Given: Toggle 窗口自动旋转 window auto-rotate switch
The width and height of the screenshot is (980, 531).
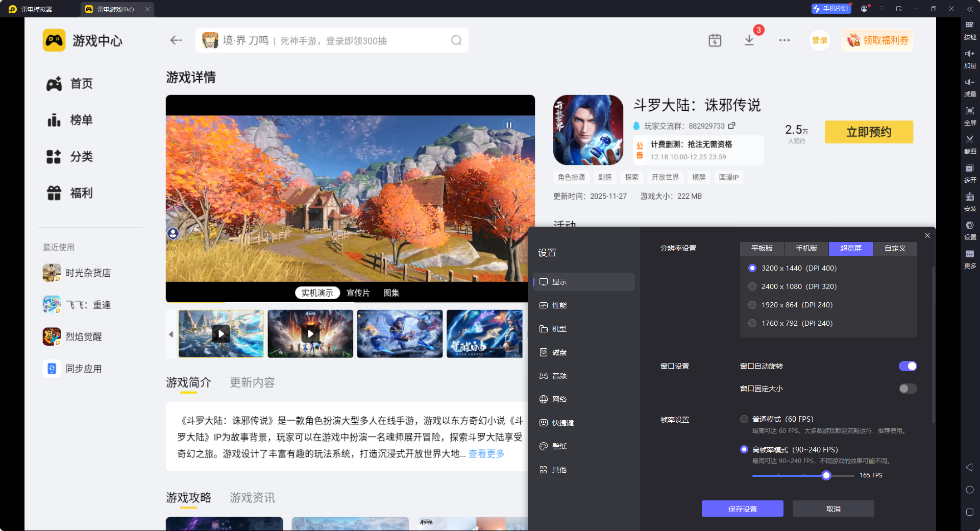Looking at the screenshot, I should coord(908,366).
